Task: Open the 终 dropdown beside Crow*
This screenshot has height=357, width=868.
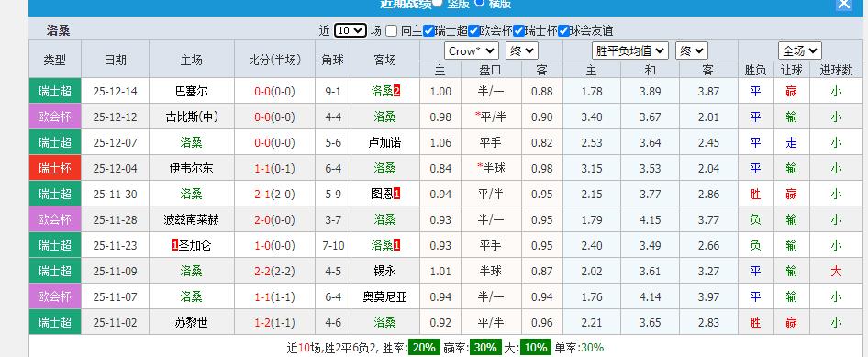Action: 522,50
